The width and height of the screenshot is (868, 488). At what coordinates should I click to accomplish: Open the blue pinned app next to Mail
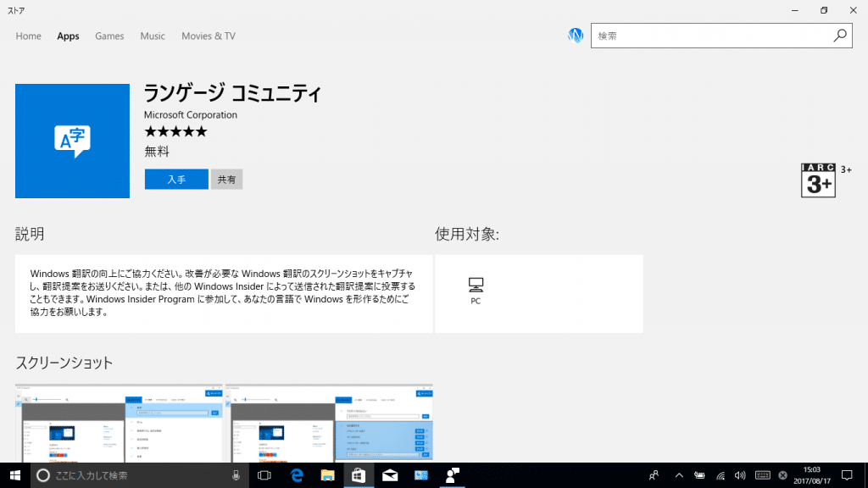pos(421,475)
